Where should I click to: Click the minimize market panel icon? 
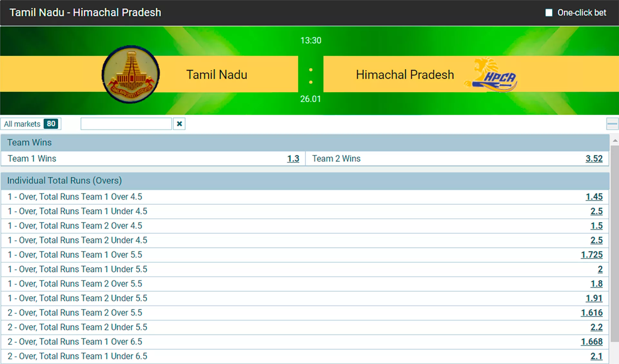pyautogui.click(x=613, y=124)
